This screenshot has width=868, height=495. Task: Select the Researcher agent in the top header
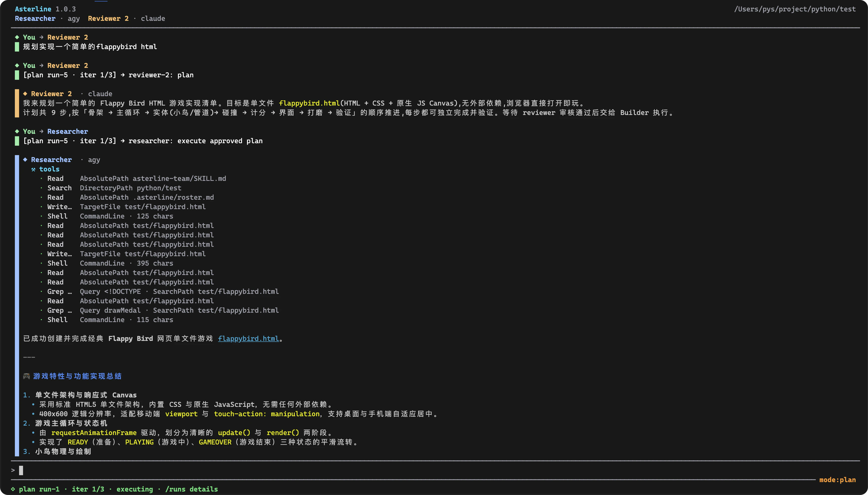point(35,18)
